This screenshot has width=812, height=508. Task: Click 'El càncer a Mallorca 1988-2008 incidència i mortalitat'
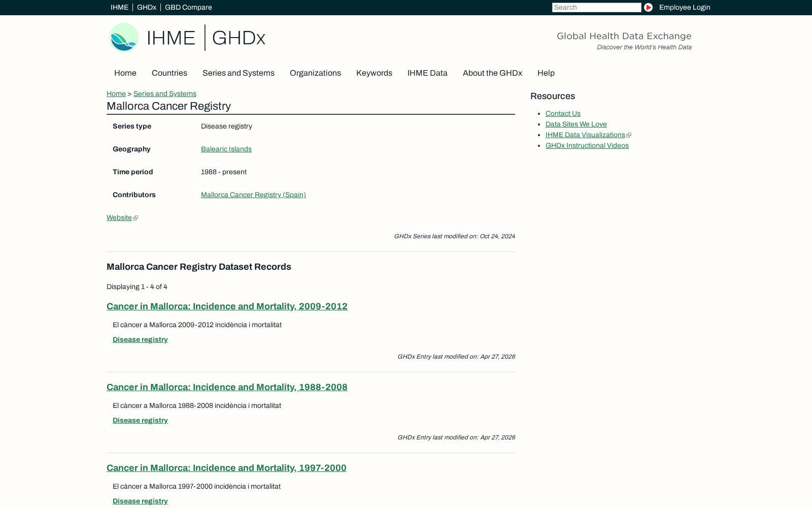197,406
